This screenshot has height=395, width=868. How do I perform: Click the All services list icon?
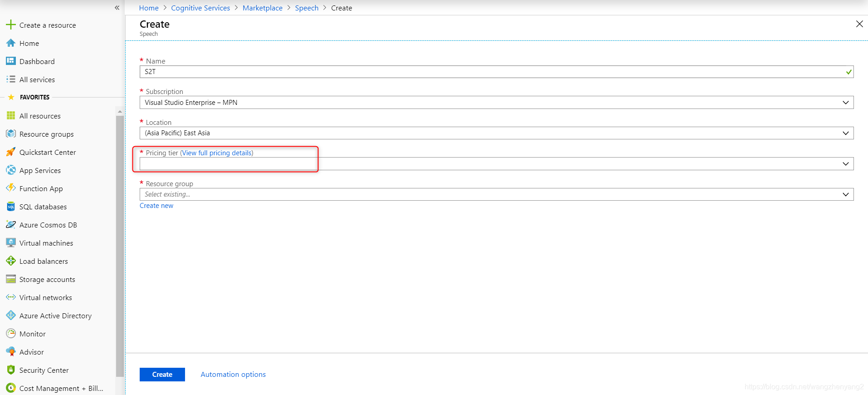[x=11, y=79]
